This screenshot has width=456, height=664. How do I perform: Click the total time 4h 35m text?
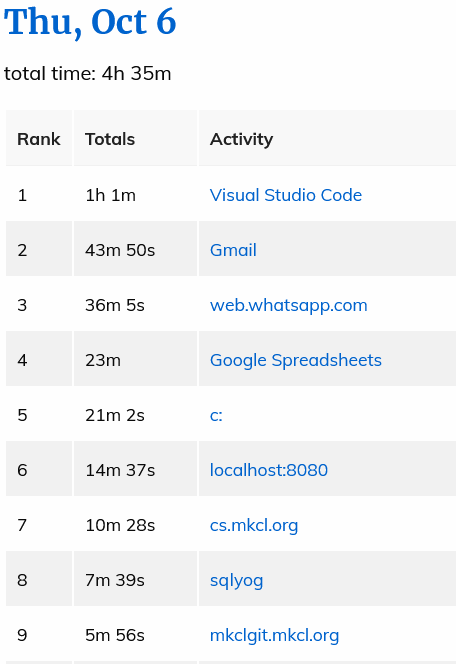pos(88,74)
